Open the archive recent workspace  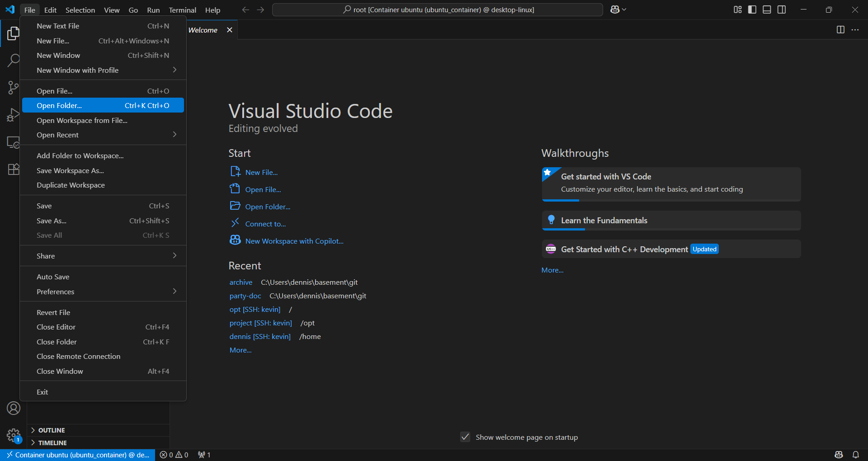point(241,282)
